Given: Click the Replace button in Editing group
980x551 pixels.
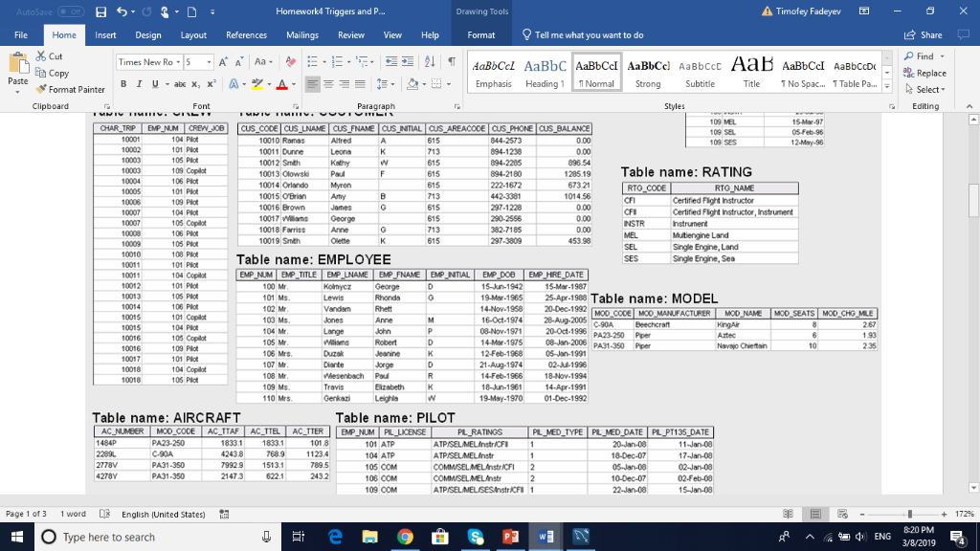Looking at the screenshot, I should pos(930,73).
